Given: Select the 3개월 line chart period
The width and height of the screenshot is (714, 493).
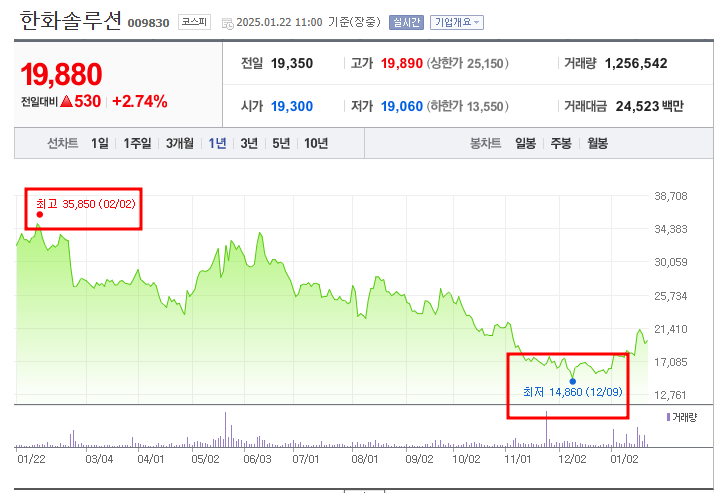Looking at the screenshot, I should click(x=179, y=143).
